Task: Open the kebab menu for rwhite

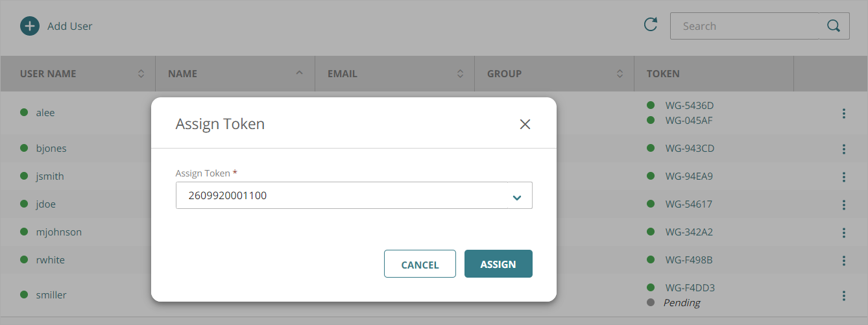Action: (843, 260)
